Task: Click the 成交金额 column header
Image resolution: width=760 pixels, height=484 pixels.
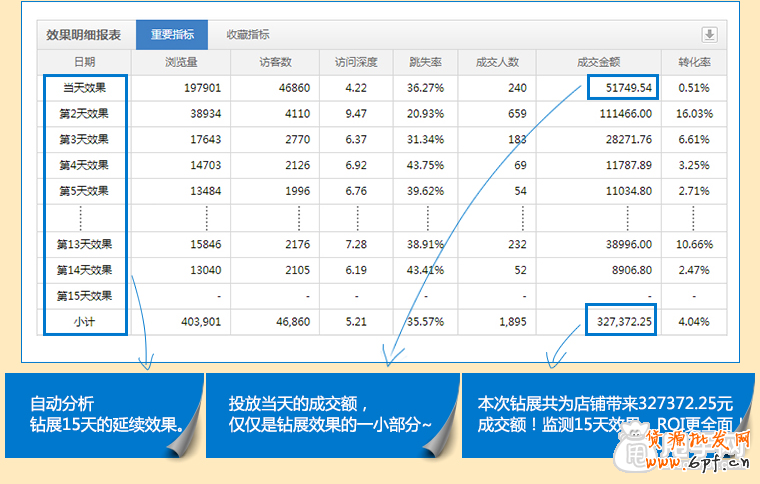Action: [599, 62]
